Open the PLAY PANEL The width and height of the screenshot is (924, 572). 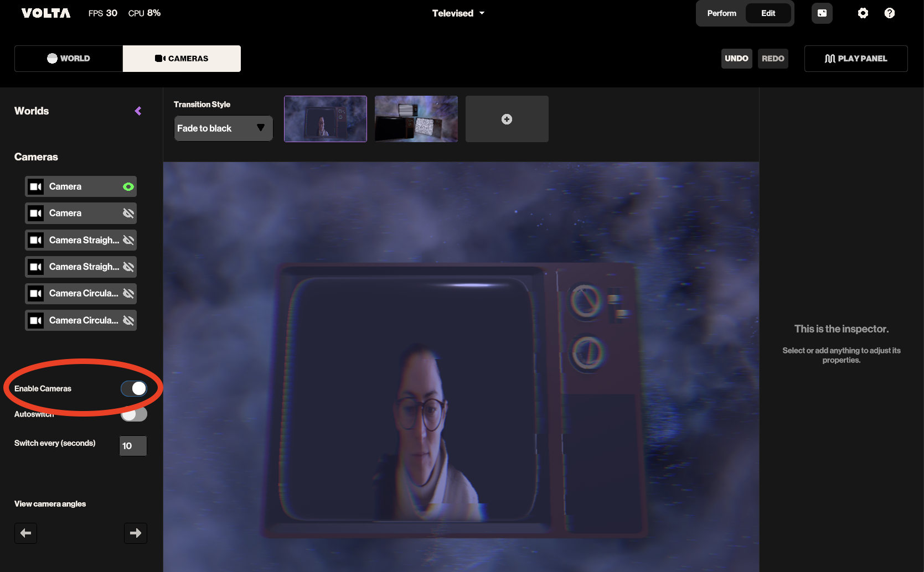[x=856, y=59]
